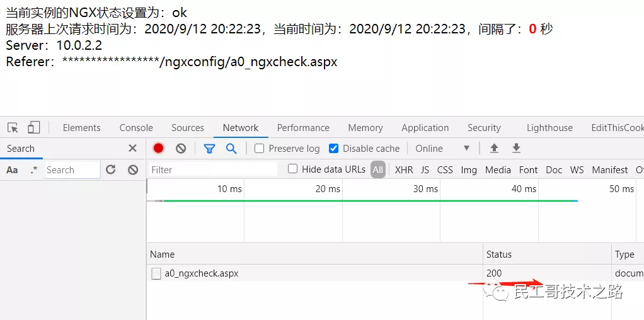Refresh the search results icon
Image resolution: width=644 pixels, height=320 pixels.
110,169
